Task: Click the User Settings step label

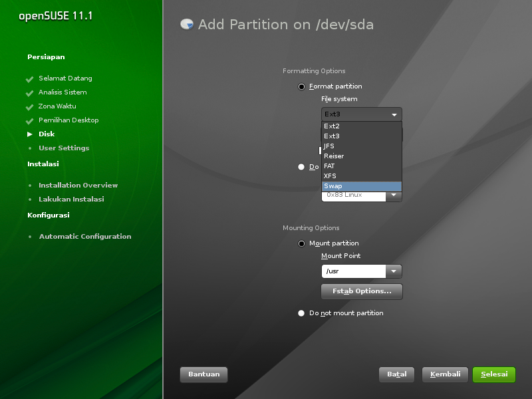Action: 64,148
